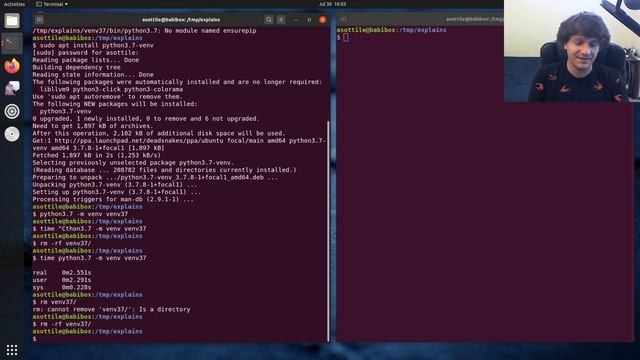Image resolution: width=640 pixels, height=360 pixels.
Task: Open the chat application dock icon
Action: (12, 89)
